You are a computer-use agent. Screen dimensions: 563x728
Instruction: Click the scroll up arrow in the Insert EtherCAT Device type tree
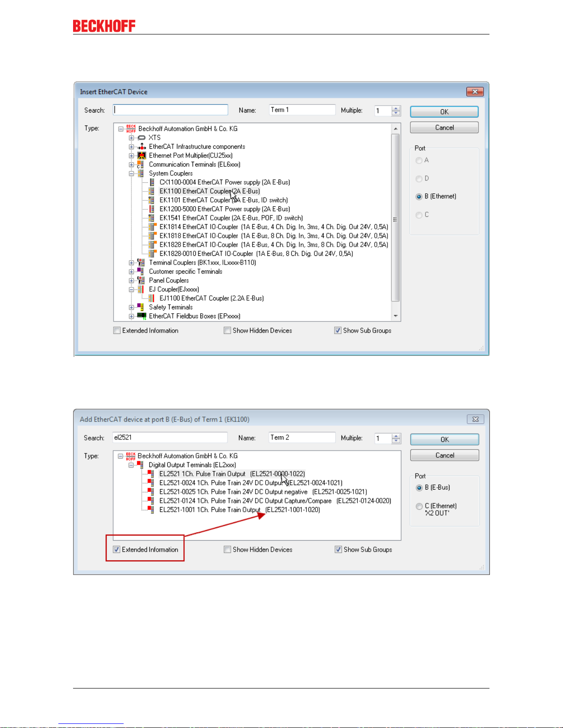tap(396, 129)
